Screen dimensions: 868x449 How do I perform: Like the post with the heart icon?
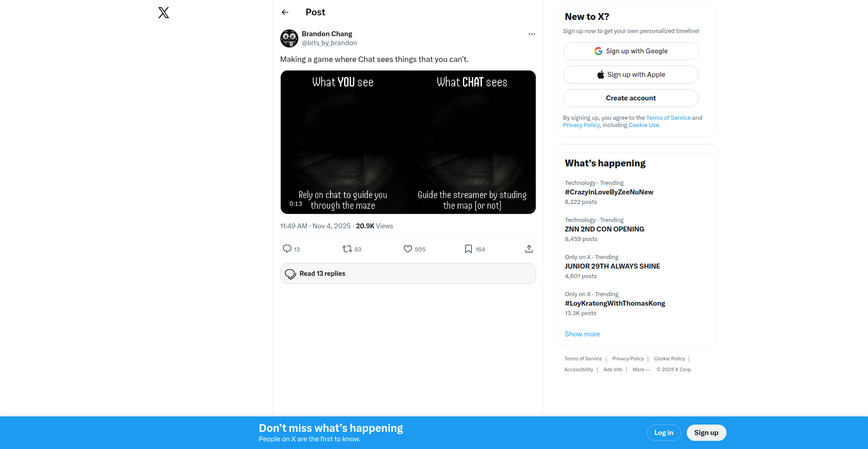click(x=408, y=249)
